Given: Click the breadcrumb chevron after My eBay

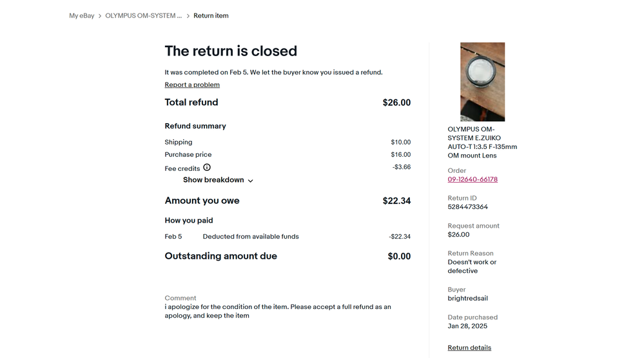Looking at the screenshot, I should pos(100,16).
